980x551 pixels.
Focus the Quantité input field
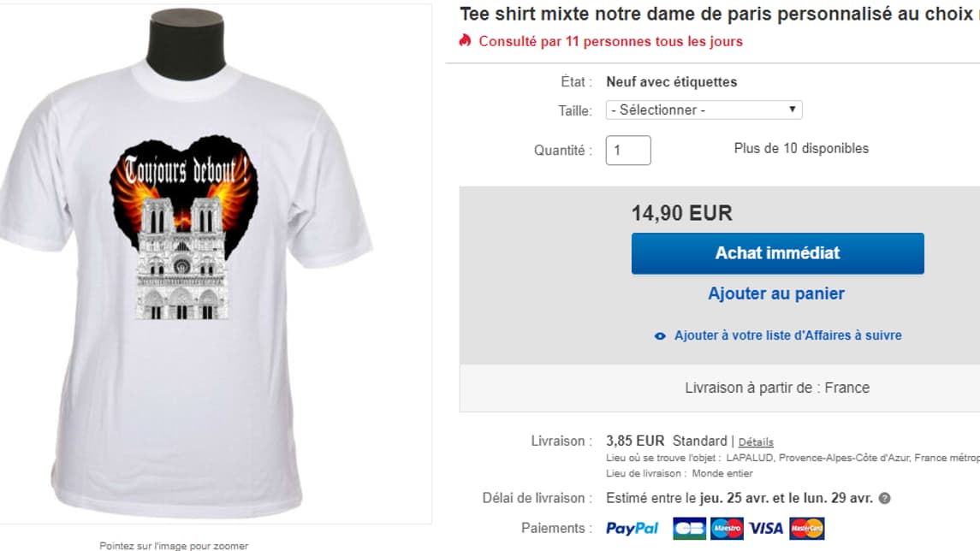click(628, 151)
